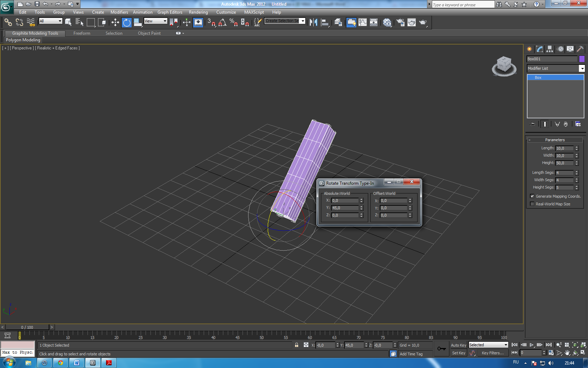Toggle the Spinner Snap button
This screenshot has height=368, width=588.
pyautogui.click(x=245, y=22)
